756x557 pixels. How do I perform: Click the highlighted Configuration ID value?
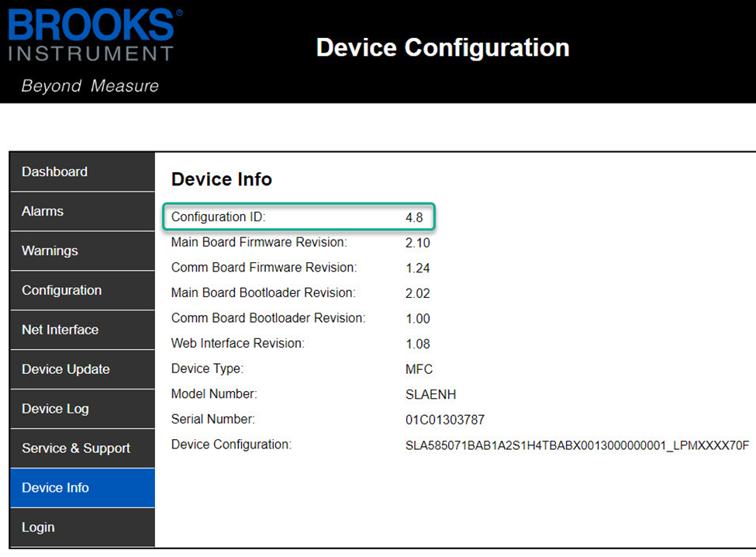tap(416, 217)
